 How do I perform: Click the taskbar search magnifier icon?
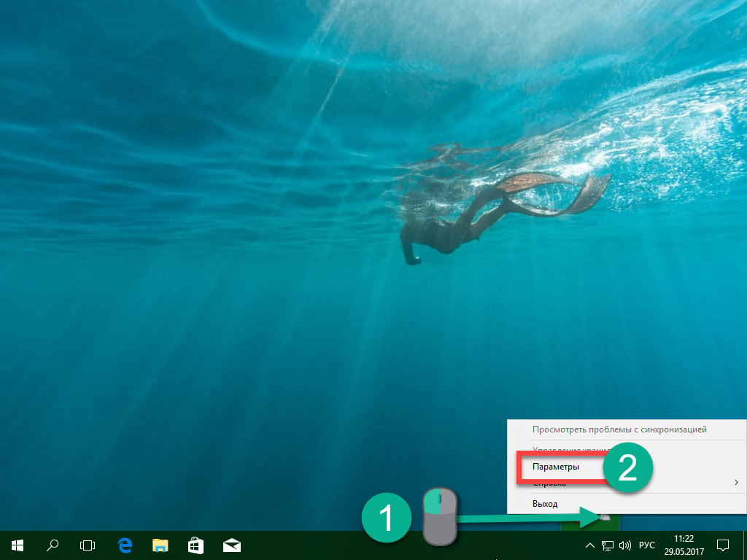coord(53,545)
